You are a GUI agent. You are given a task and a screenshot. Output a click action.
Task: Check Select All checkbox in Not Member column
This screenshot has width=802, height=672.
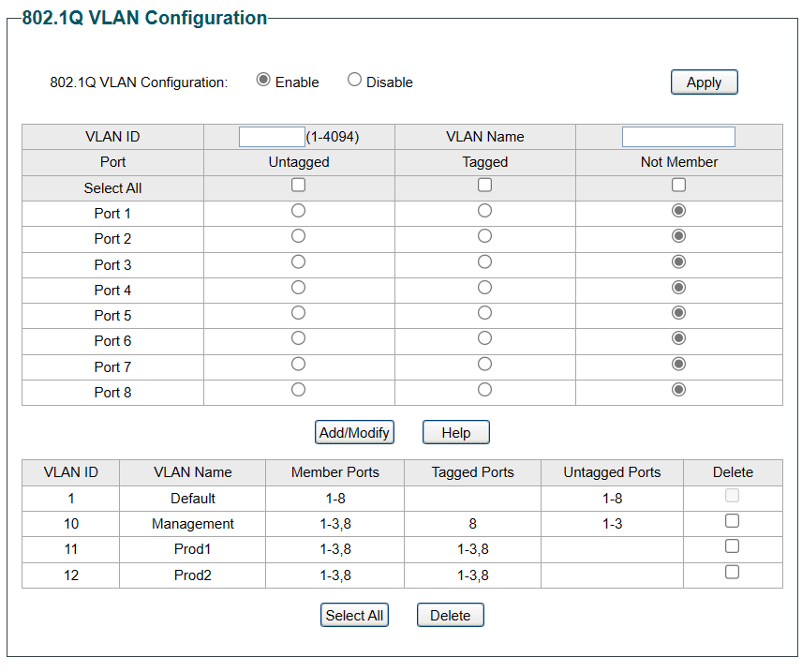pos(678,186)
